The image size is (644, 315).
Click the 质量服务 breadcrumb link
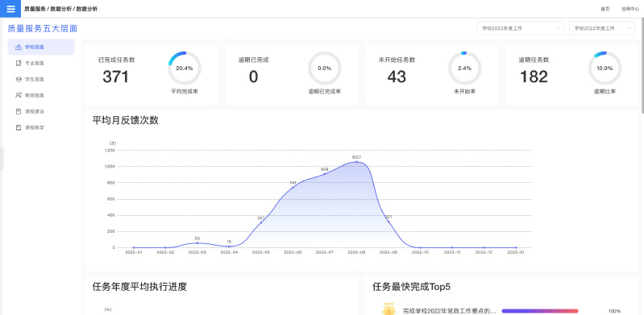coord(35,9)
